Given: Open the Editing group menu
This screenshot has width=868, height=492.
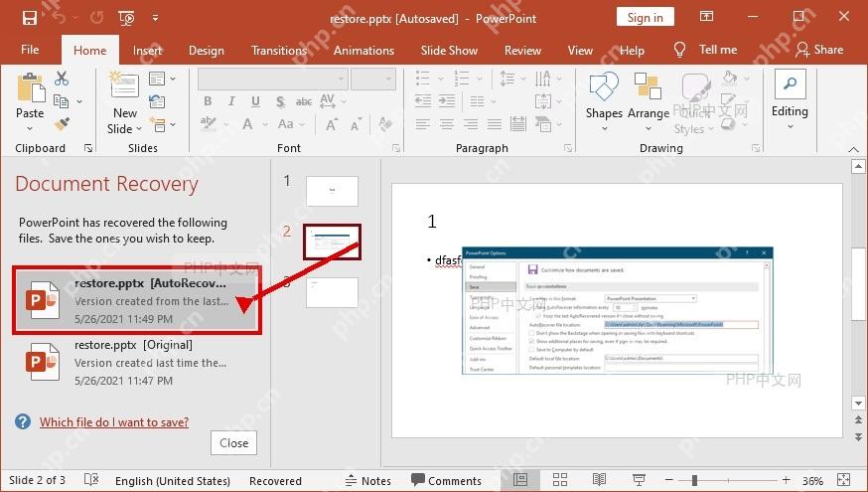Looking at the screenshot, I should (790, 99).
